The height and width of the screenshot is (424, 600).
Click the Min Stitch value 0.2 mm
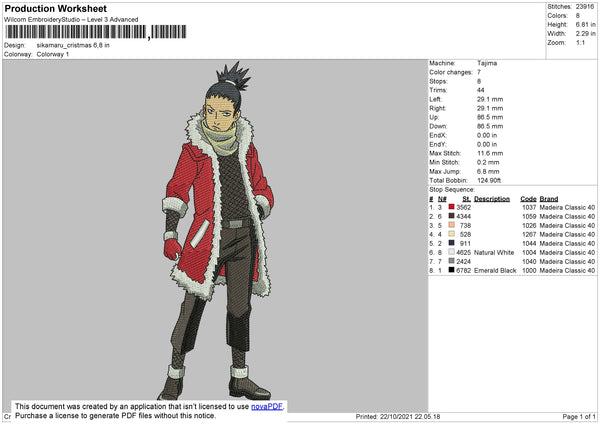(488, 162)
